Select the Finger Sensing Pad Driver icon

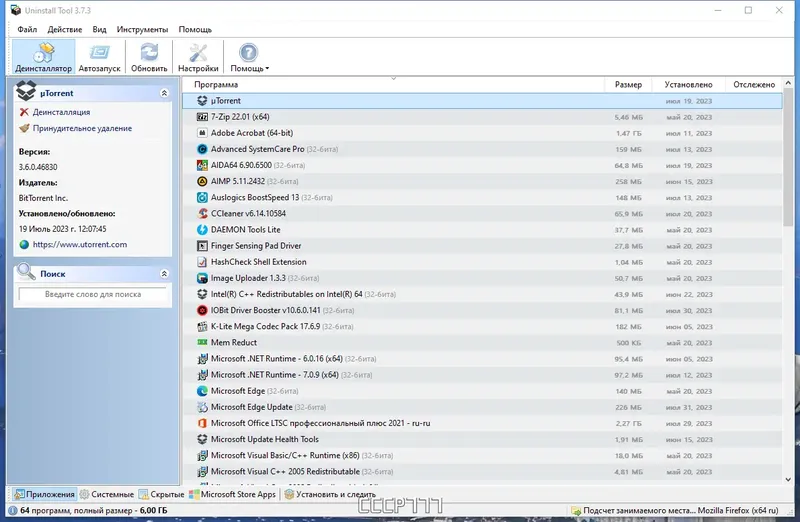[x=202, y=246]
